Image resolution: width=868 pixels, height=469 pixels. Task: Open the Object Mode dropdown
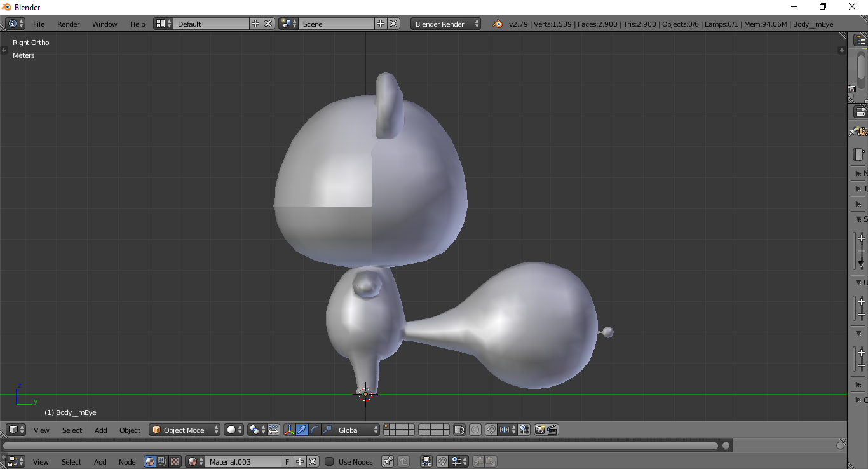click(x=185, y=430)
